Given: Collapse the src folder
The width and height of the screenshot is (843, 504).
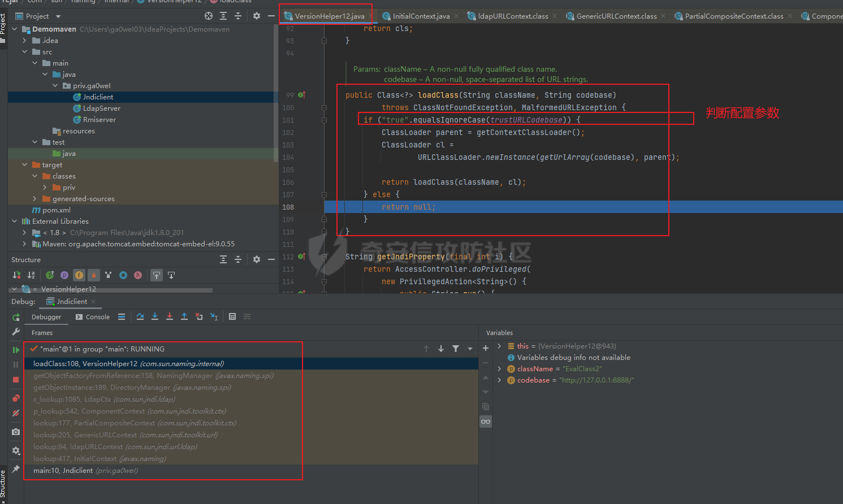Looking at the screenshot, I should coord(24,51).
